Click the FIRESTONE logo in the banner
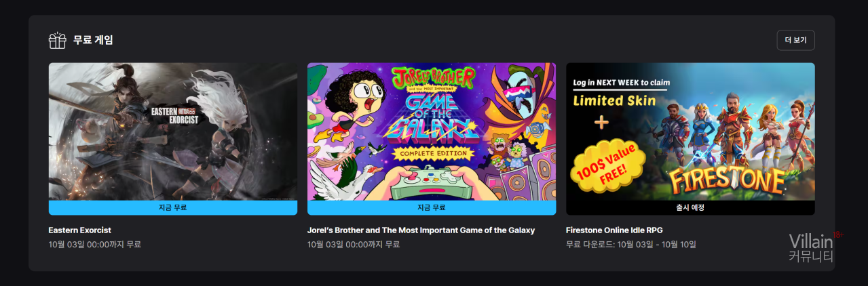Image resolution: width=868 pixels, height=286 pixels. tap(727, 180)
